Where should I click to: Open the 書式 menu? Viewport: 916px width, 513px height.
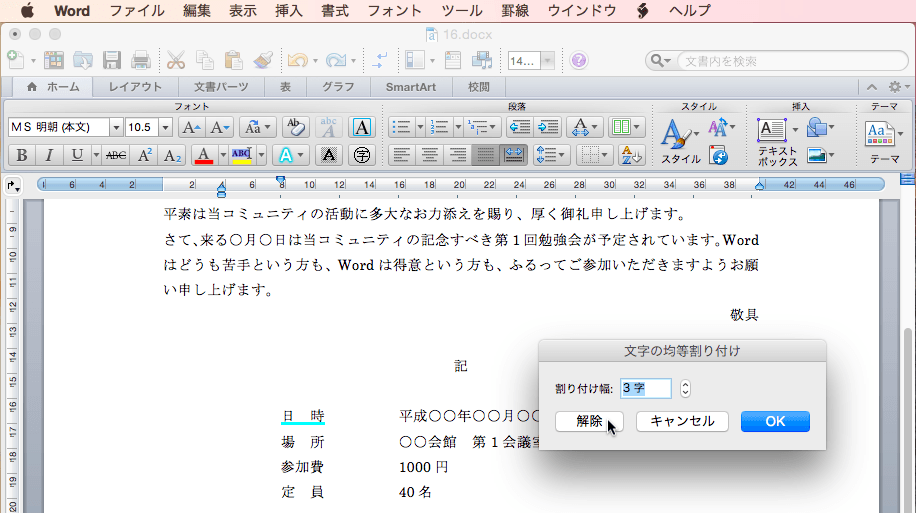coord(335,11)
